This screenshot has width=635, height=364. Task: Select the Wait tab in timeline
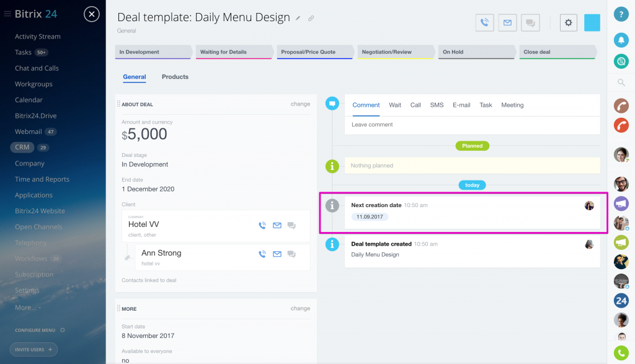[395, 105]
